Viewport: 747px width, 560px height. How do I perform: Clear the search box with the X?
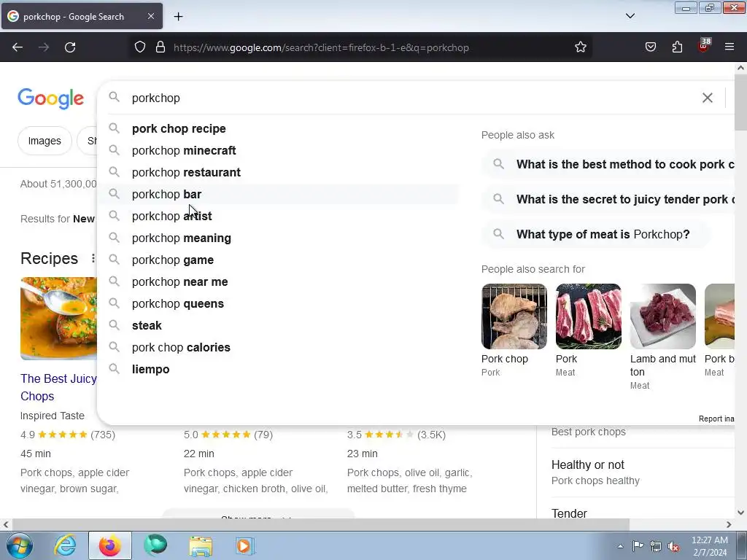[x=708, y=98]
